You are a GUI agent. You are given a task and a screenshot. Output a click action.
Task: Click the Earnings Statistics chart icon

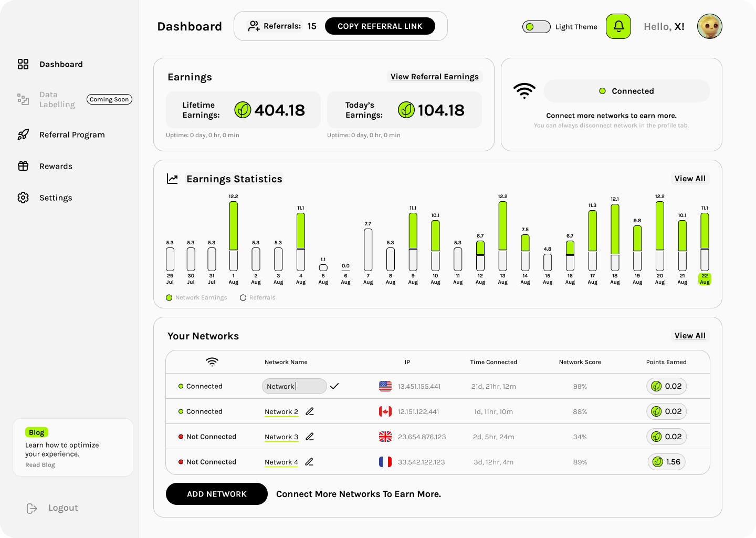173,179
